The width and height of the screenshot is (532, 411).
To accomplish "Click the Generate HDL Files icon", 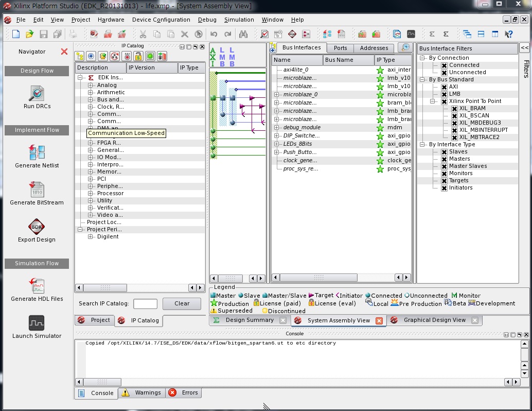I will [37, 286].
